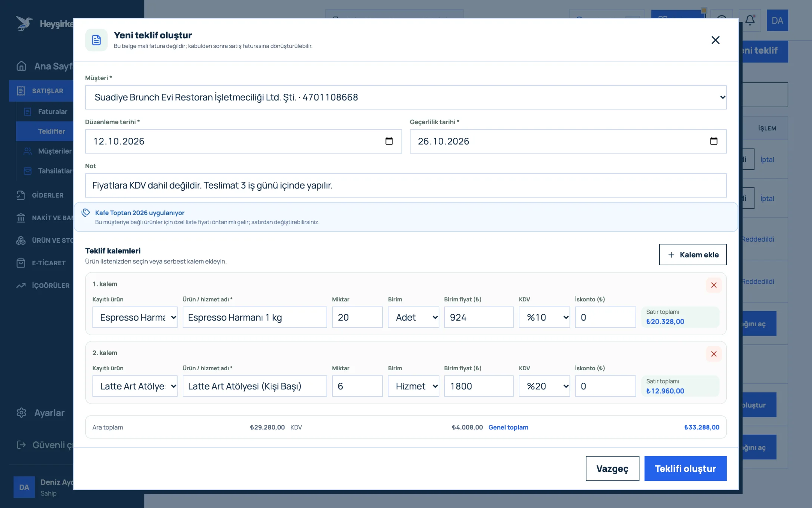This screenshot has width=812, height=508.
Task: Click the Müşteriler people icon in sidebar
Action: pos(27,151)
